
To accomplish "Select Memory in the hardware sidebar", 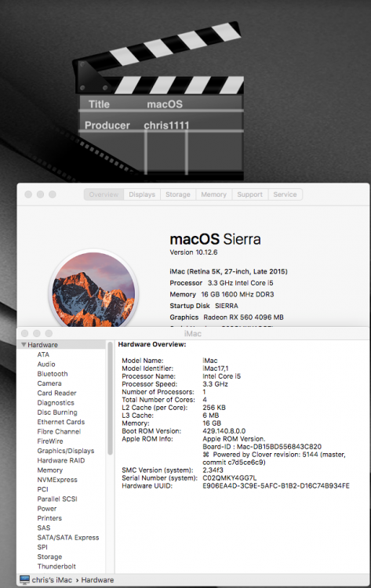I will click(50, 470).
